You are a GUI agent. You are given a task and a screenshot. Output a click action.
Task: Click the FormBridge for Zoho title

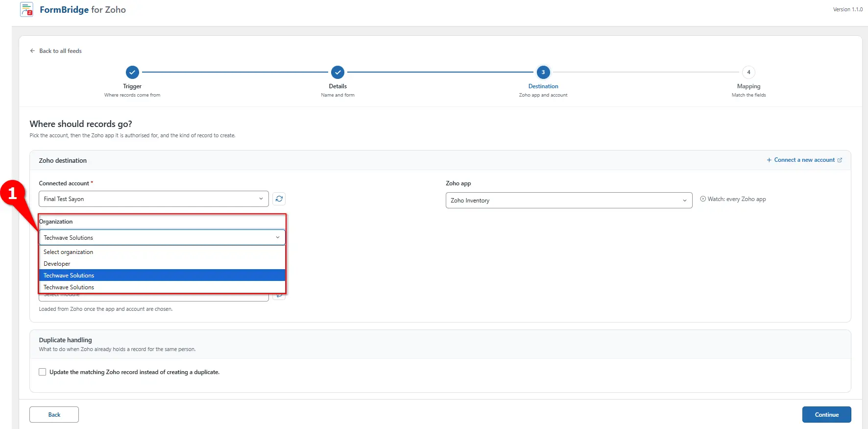coord(83,10)
